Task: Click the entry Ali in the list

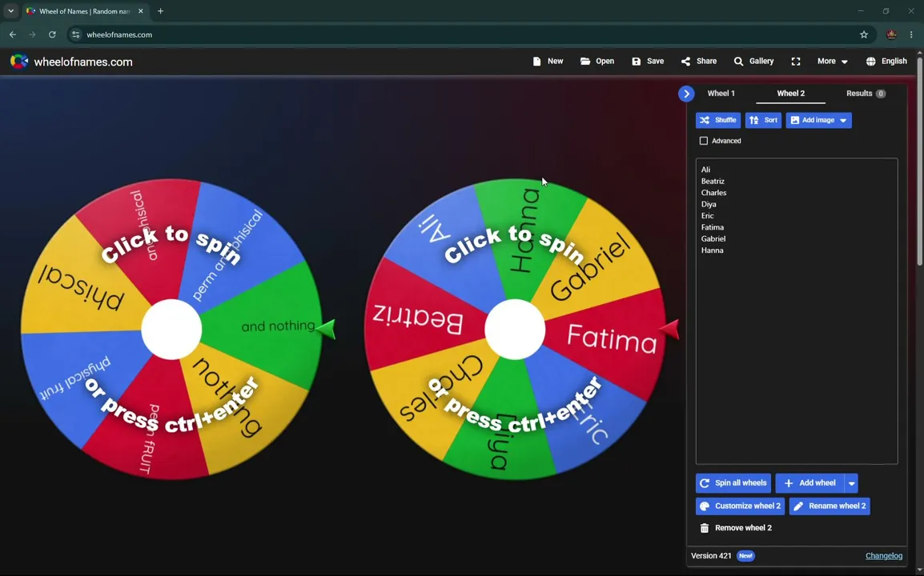Action: click(705, 170)
